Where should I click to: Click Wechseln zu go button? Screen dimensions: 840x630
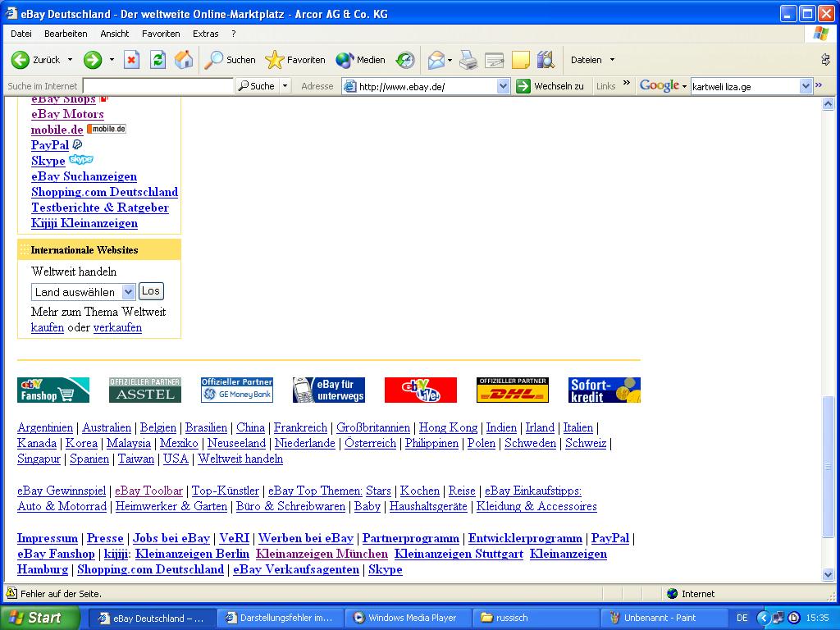[550, 85]
